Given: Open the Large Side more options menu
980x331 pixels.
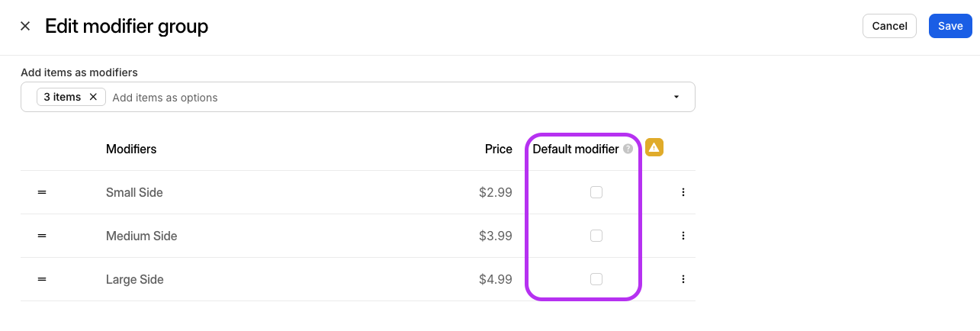Looking at the screenshot, I should click(683, 279).
